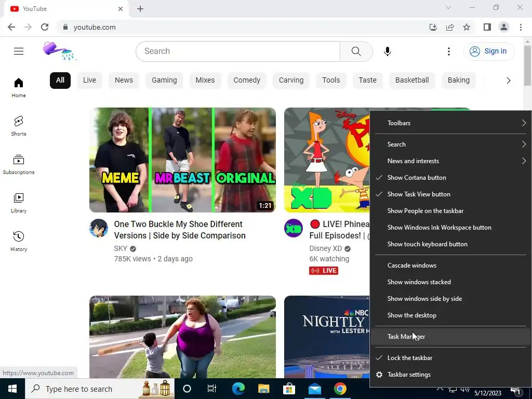Open YouTube settings three-dot menu
The image size is (532, 399).
(448, 51)
